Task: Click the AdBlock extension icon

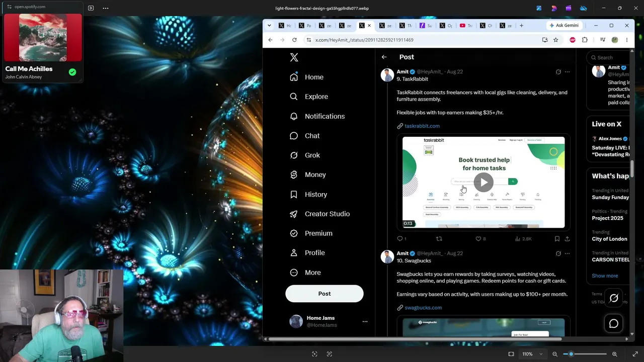Action: (573, 40)
